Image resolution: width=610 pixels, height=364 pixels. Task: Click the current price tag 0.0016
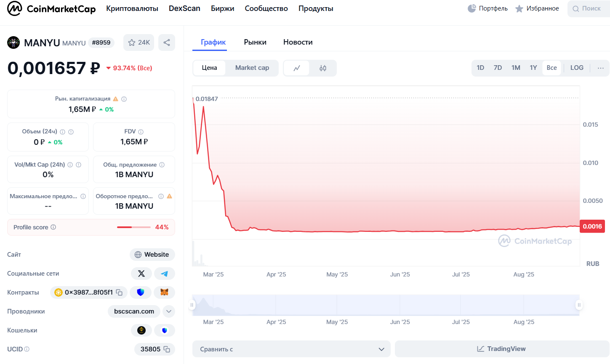[592, 226]
